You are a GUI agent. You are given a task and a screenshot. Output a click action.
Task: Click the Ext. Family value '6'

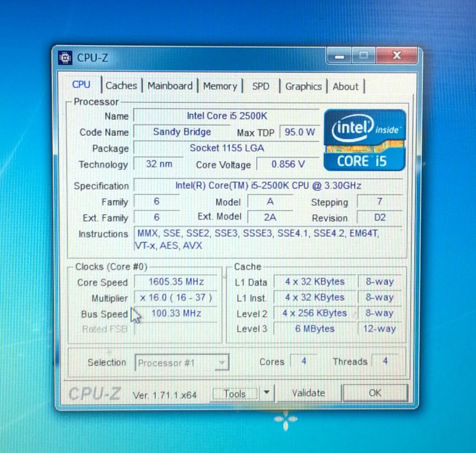(157, 218)
